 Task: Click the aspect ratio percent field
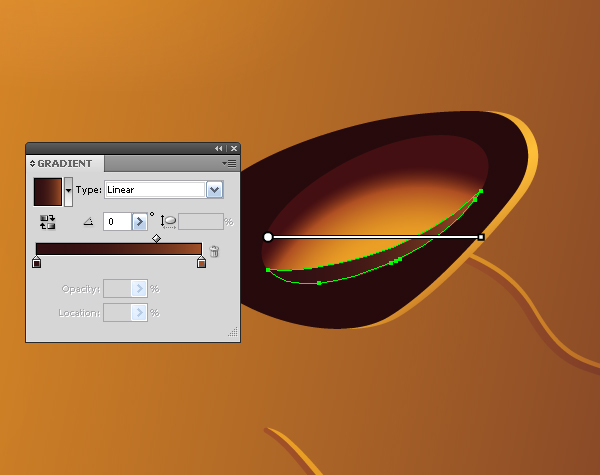click(201, 222)
